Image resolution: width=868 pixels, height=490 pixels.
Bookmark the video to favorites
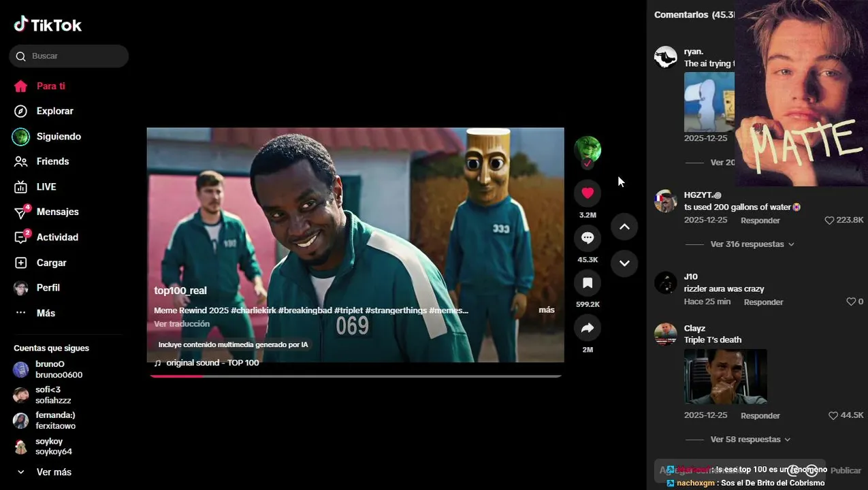point(588,283)
